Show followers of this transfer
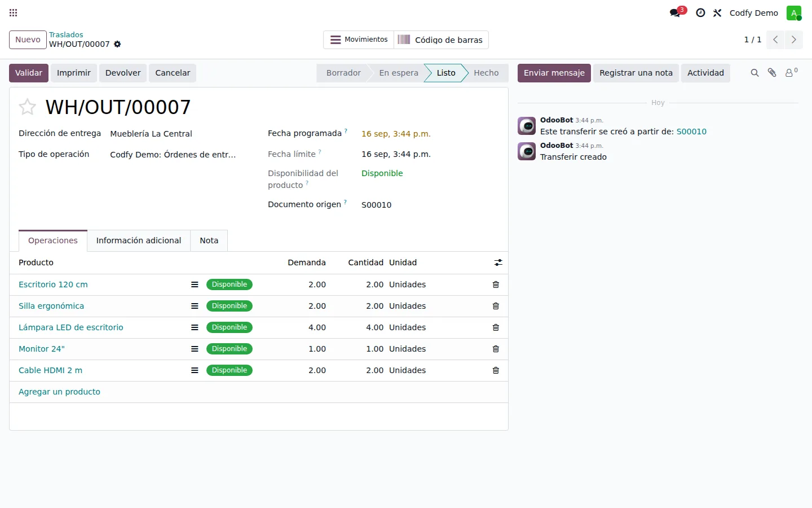The width and height of the screenshot is (812, 508). pyautogui.click(x=791, y=72)
